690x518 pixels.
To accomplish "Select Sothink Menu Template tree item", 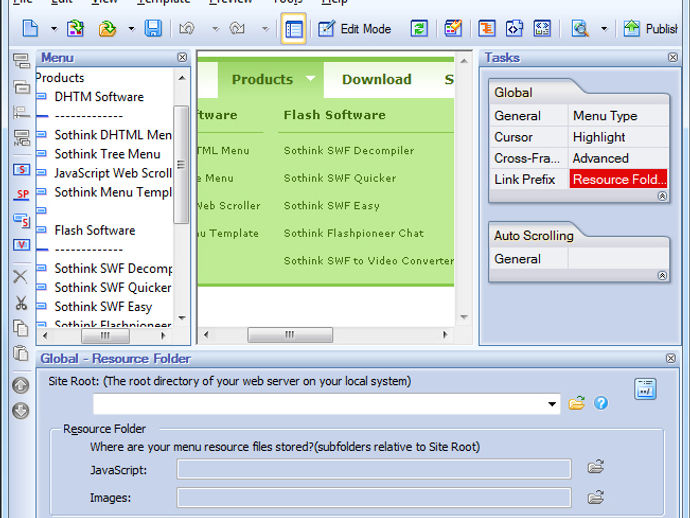I will (113, 192).
